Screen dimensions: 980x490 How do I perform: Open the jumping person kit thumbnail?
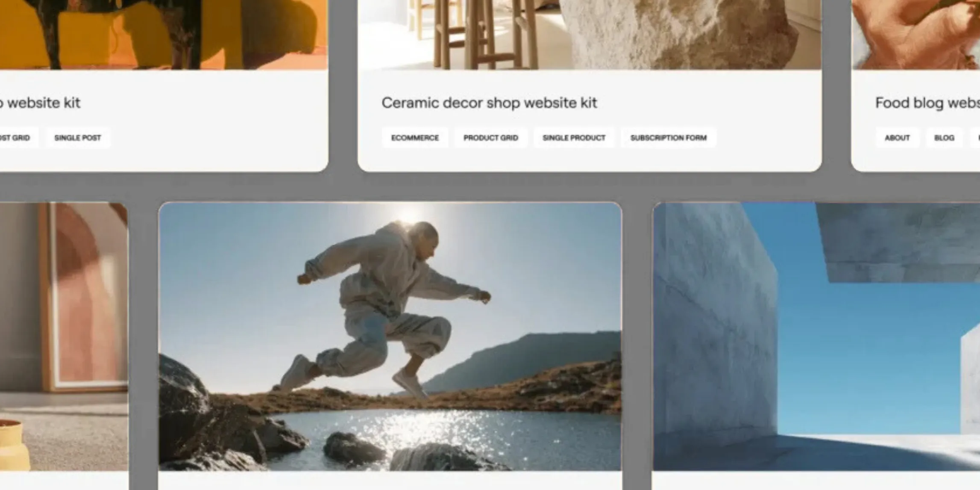(390, 336)
